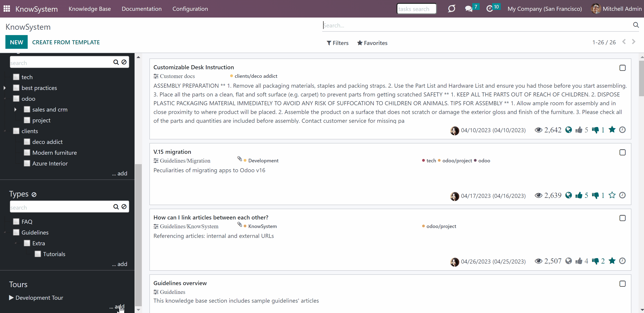Open the conversations icon with badge 7
Image resolution: width=644 pixels, height=313 pixels.
tap(469, 9)
